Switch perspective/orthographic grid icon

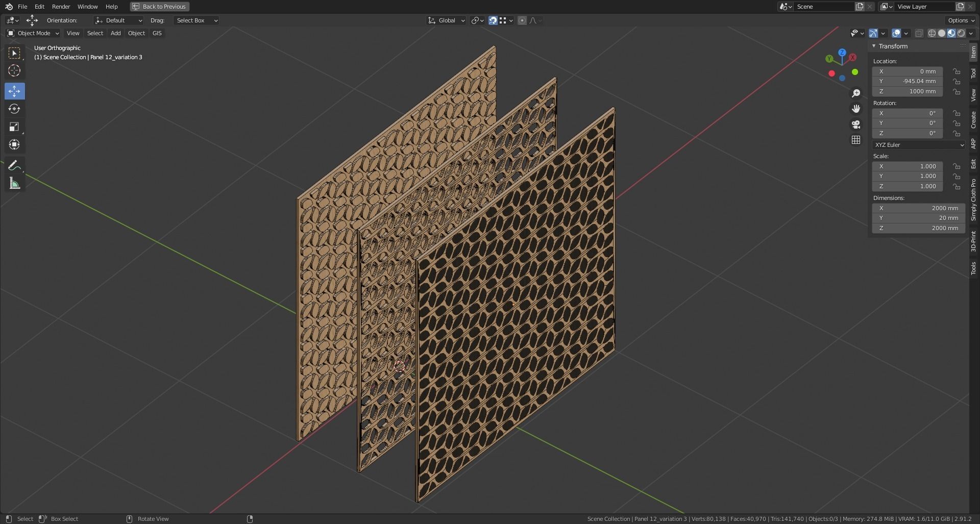click(856, 140)
